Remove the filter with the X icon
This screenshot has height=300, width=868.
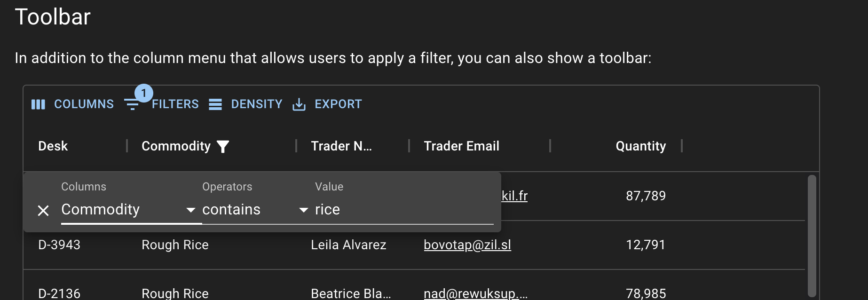43,211
